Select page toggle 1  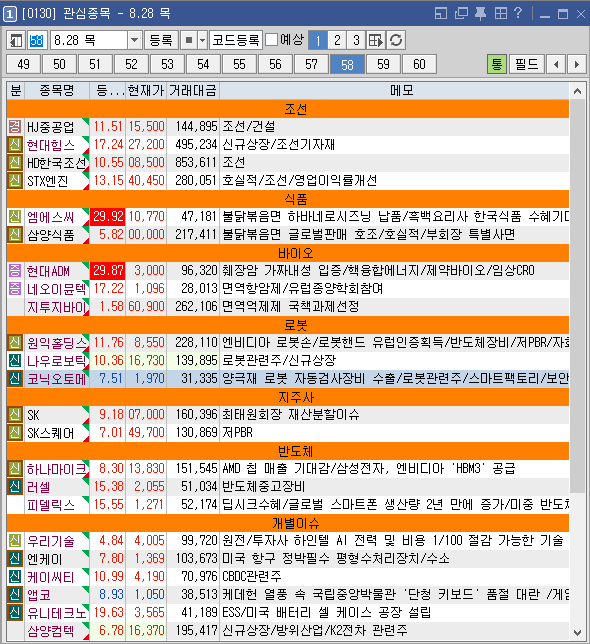pos(318,40)
